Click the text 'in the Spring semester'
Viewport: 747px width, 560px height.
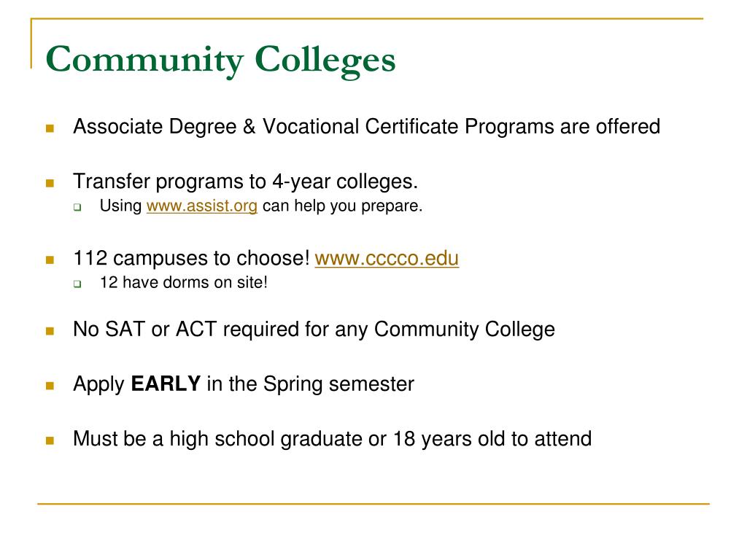311,384
